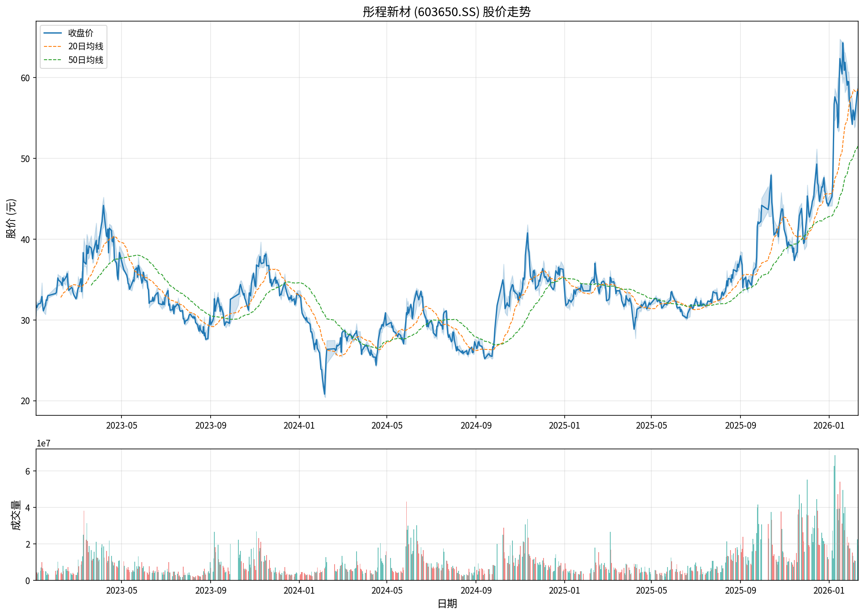Click the price peak above 60 in early 2026
Image resolution: width=864 pixels, height=616 pixels.
point(842,43)
